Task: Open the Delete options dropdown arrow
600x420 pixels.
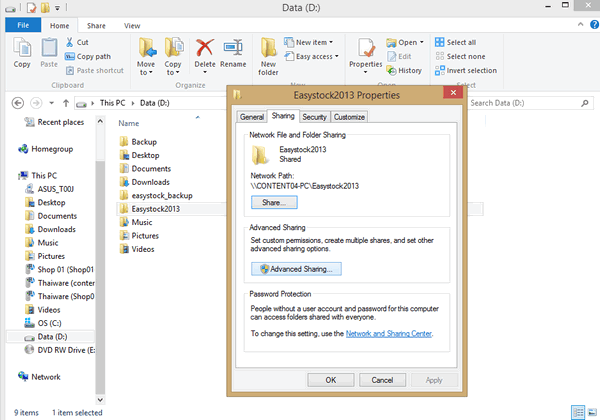Action: click(x=205, y=72)
